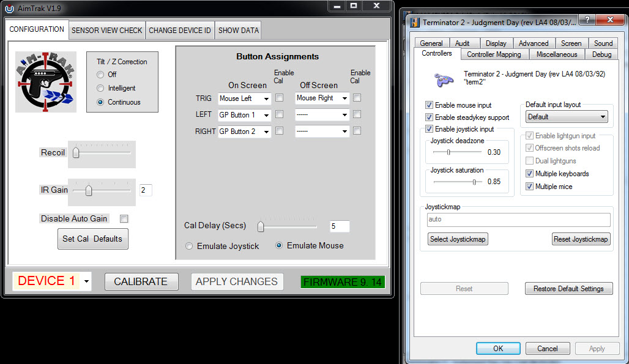Open the SHOW DATA tab
The image size is (629, 364).
238,31
